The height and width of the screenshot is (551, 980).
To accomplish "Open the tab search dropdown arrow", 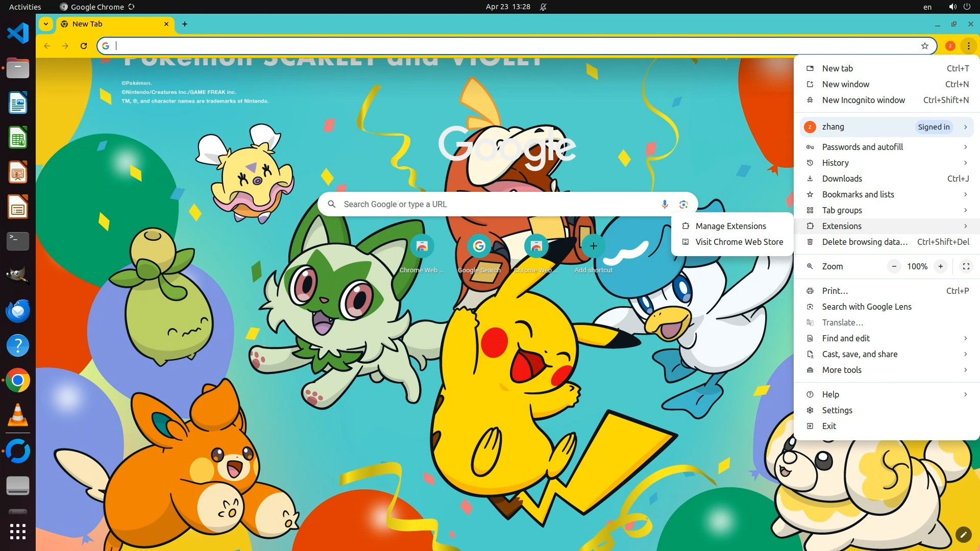I will [46, 24].
